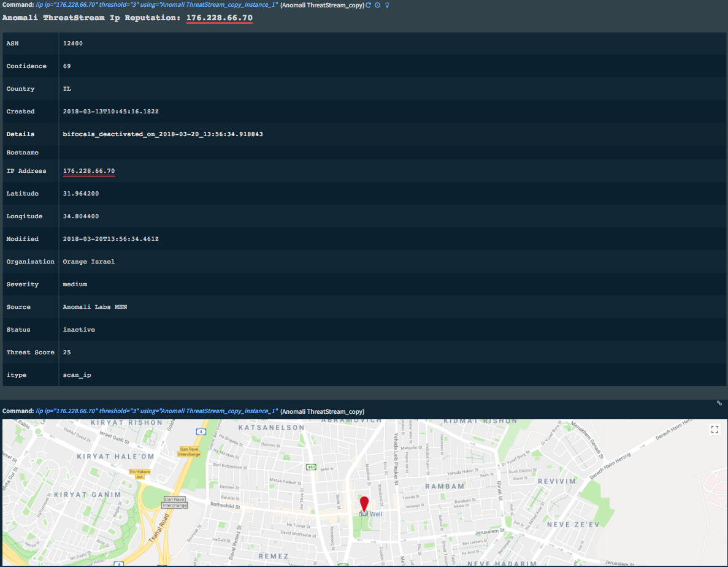Toggle the map fullscreen view
The height and width of the screenshot is (567, 728).
coord(714,430)
